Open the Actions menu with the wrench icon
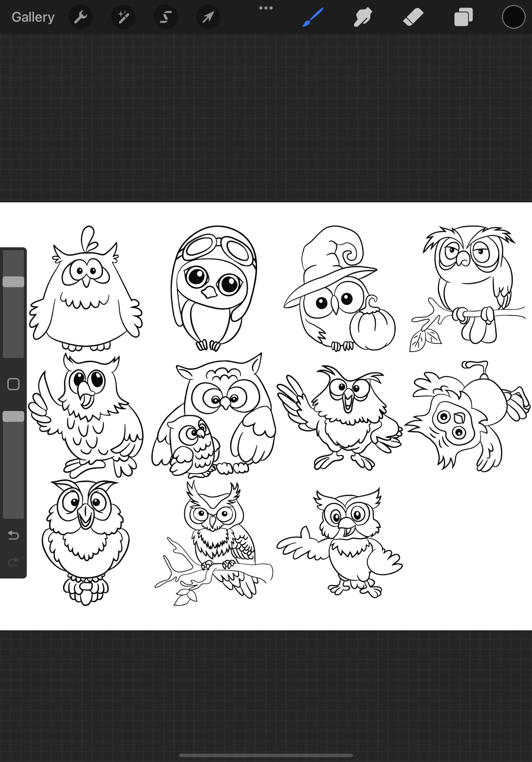The width and height of the screenshot is (532, 762). point(81,17)
